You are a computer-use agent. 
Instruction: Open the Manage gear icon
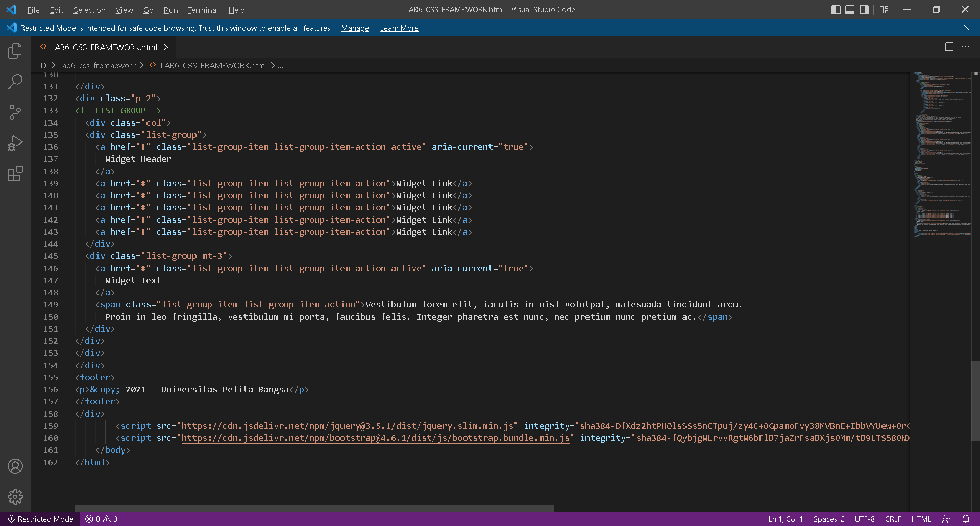coord(15,496)
